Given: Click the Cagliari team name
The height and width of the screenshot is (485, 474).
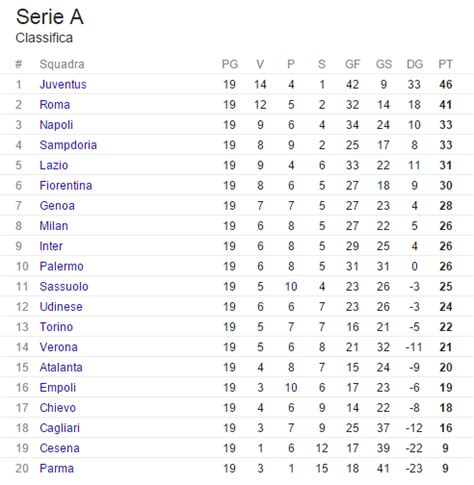Looking at the screenshot, I should coord(60,428).
